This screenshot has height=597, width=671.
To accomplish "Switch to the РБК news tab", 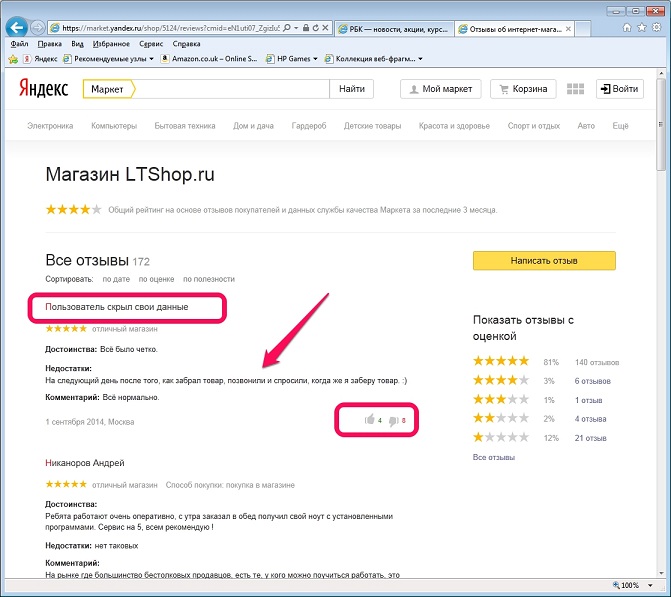I will 394,29.
